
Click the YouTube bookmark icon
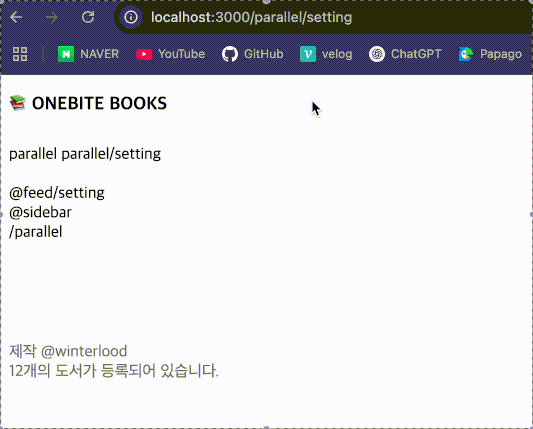[x=144, y=54]
